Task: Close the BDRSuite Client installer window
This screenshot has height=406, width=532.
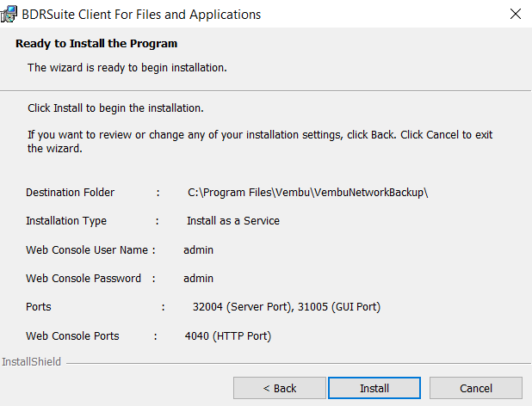Action: coord(516,14)
